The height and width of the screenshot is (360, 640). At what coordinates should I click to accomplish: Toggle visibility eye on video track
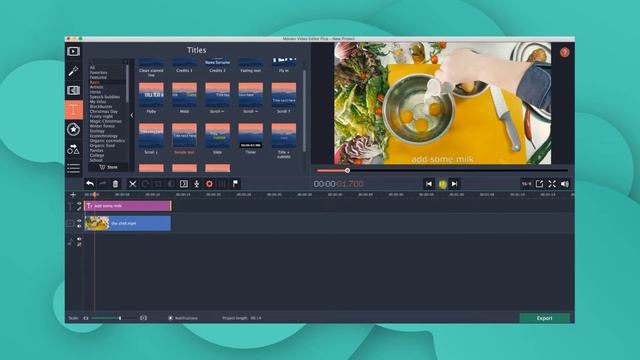pyautogui.click(x=79, y=221)
